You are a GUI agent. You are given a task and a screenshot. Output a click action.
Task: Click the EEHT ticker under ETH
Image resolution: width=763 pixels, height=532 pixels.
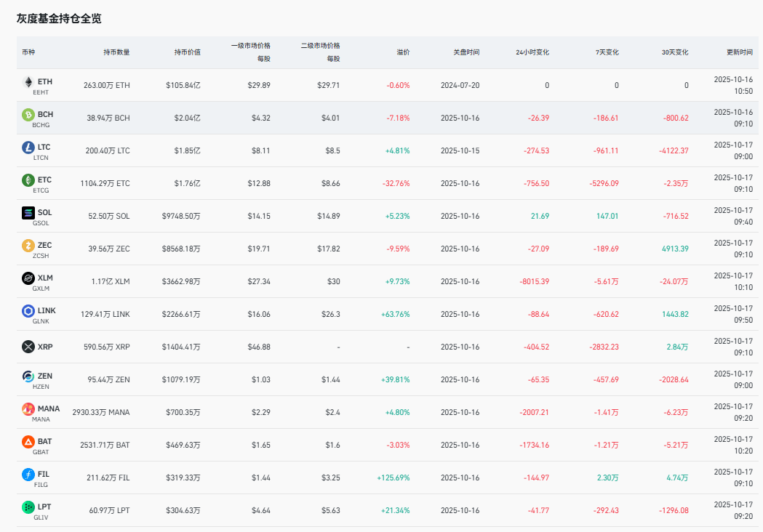point(41,92)
